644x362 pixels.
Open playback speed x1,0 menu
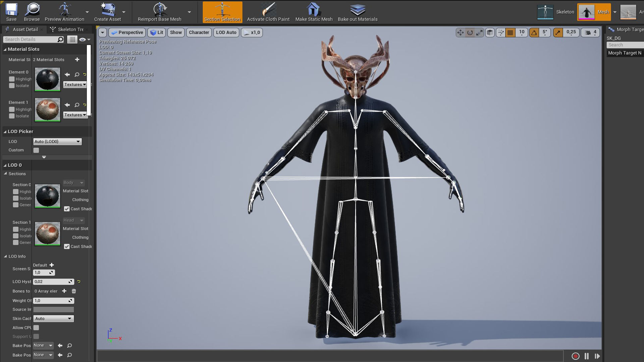point(252,33)
